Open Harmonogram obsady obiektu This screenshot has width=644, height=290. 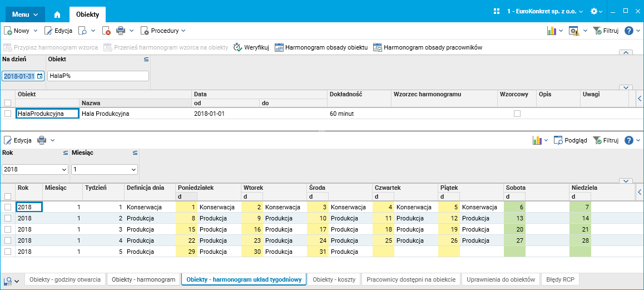tap(321, 47)
